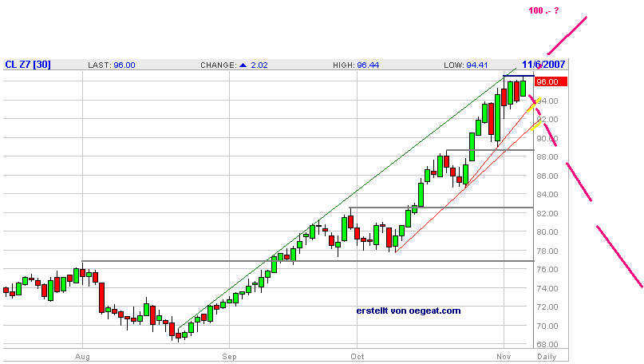Click the 86.00 price axis label
Image resolution: width=644 pixels, height=364 pixels.
pyautogui.click(x=547, y=176)
